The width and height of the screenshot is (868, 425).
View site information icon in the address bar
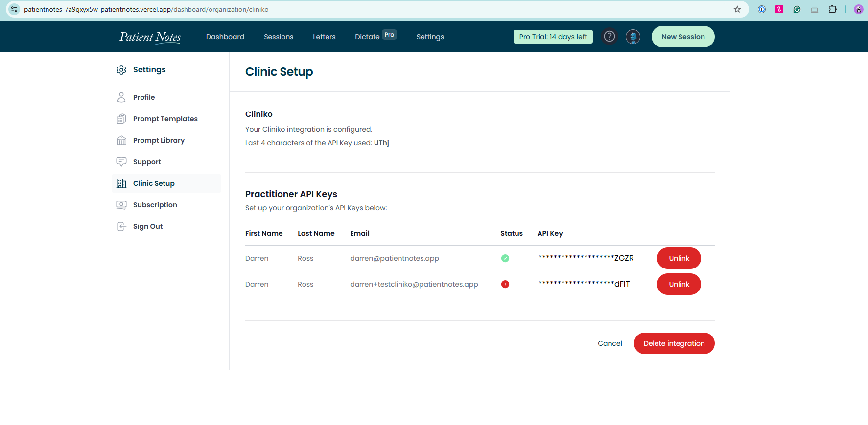(x=14, y=9)
